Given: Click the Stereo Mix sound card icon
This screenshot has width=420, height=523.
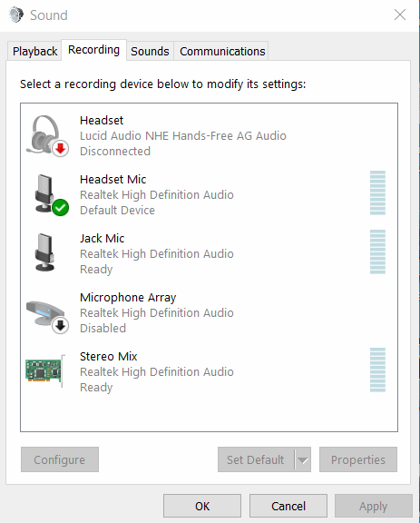Looking at the screenshot, I should [45, 370].
